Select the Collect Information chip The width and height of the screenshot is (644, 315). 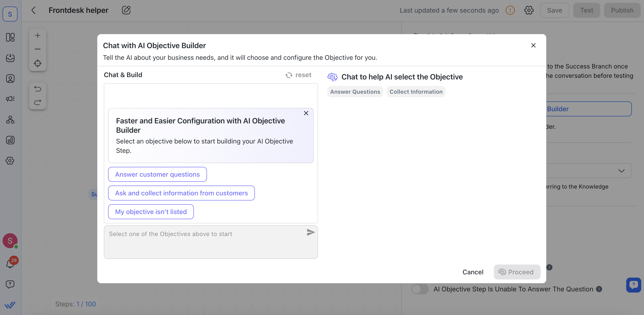coord(416,92)
